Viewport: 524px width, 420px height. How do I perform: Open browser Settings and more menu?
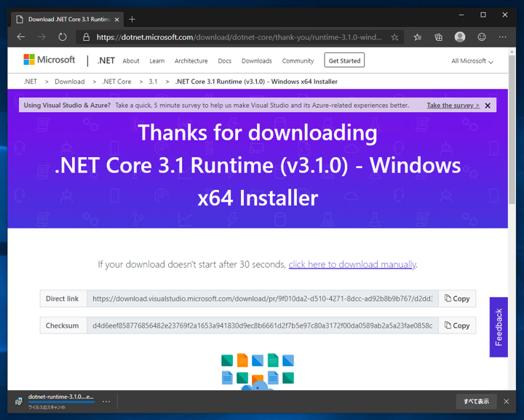click(503, 36)
